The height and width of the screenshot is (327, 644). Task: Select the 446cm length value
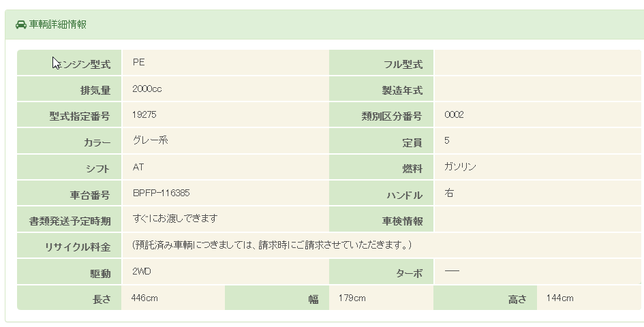coord(144,298)
